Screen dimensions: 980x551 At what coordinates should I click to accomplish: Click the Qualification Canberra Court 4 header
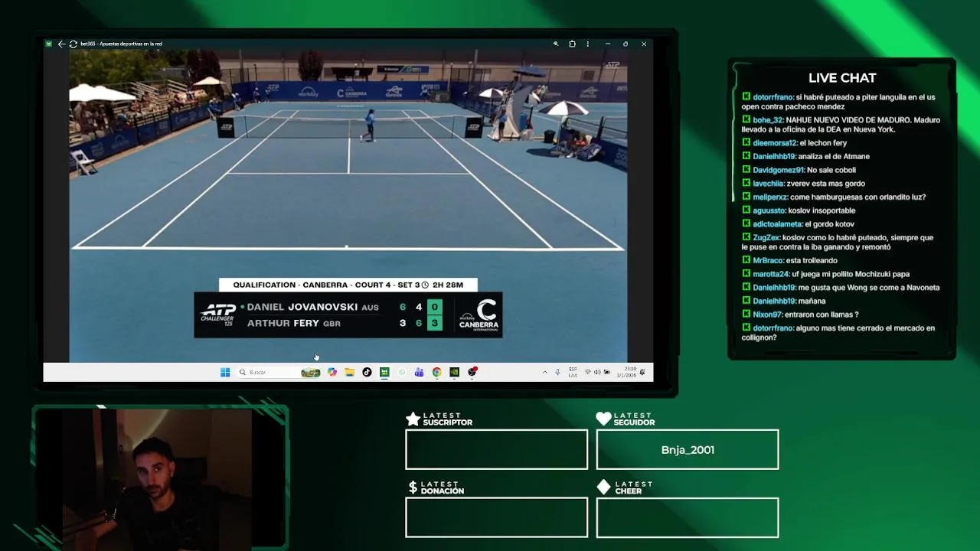348,285
